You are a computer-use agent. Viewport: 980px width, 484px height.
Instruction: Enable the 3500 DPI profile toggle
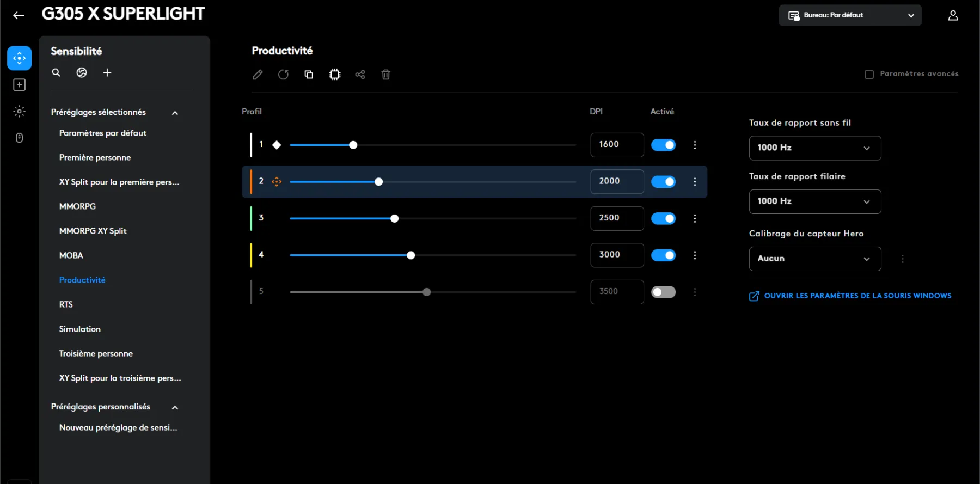(x=663, y=292)
